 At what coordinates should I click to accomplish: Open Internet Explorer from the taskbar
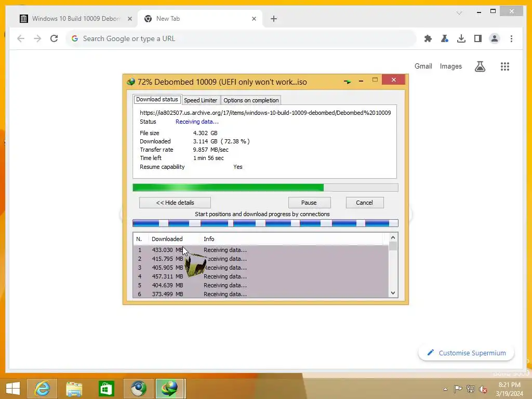click(x=42, y=389)
